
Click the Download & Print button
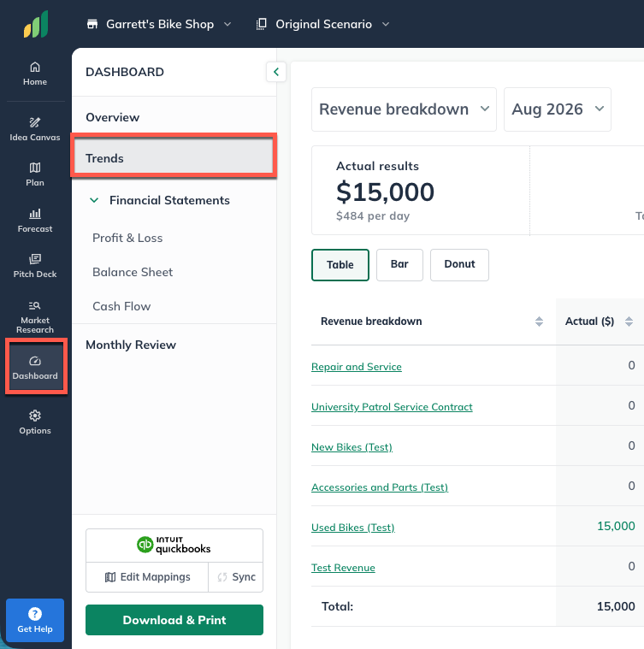(x=174, y=620)
